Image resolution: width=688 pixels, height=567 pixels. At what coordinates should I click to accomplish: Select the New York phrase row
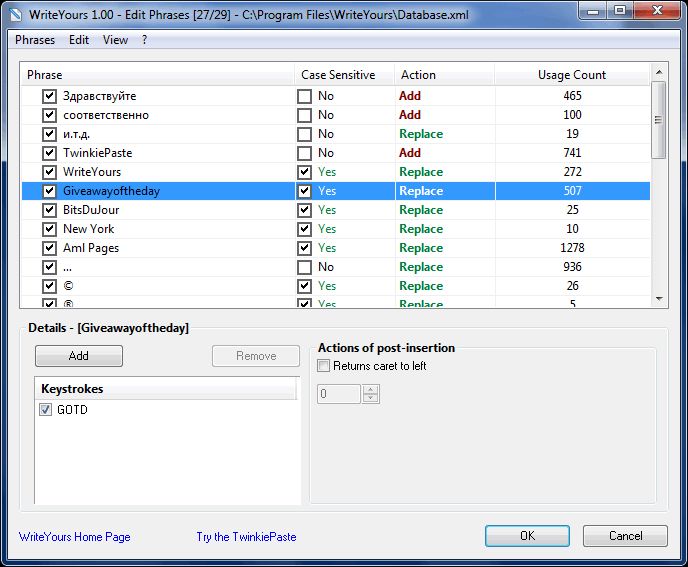pos(336,229)
